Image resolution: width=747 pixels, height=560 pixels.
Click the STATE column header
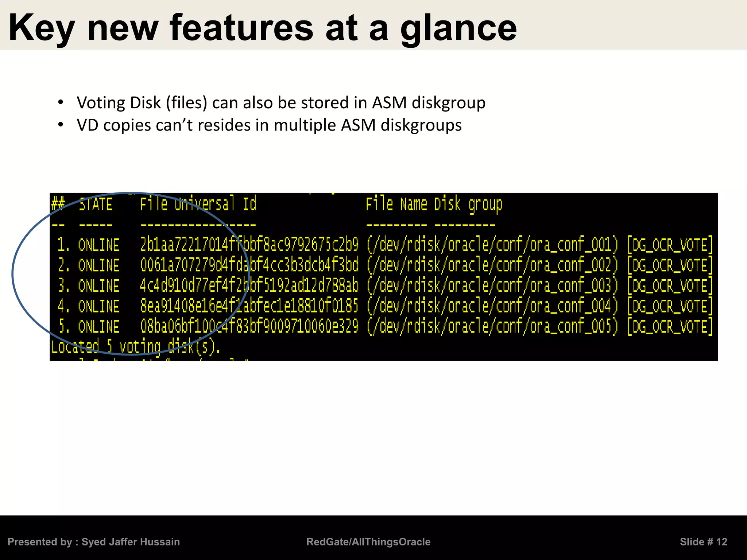[x=96, y=204]
